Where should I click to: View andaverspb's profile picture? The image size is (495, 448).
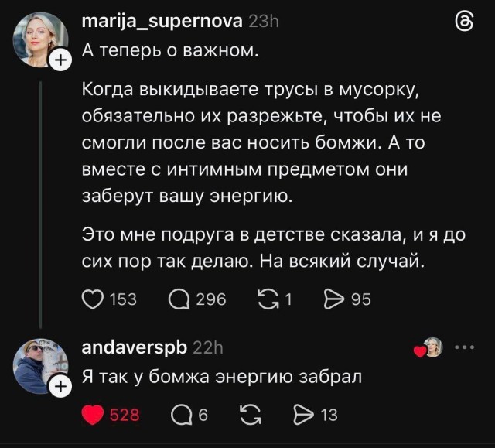pyautogui.click(x=39, y=368)
